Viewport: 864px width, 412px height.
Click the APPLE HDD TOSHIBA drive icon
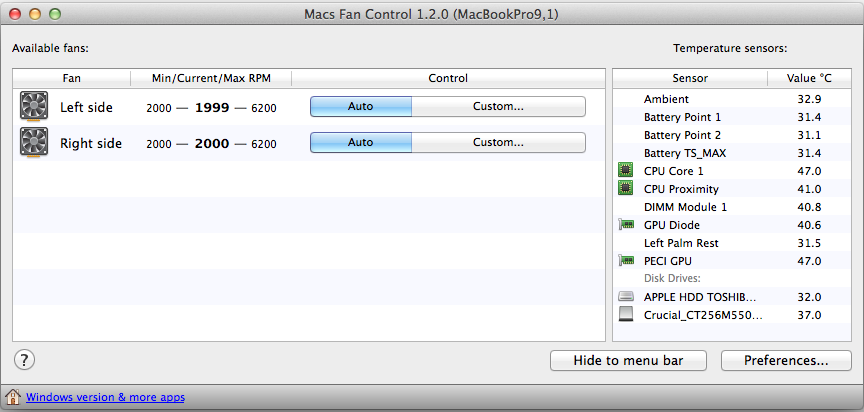(625, 297)
